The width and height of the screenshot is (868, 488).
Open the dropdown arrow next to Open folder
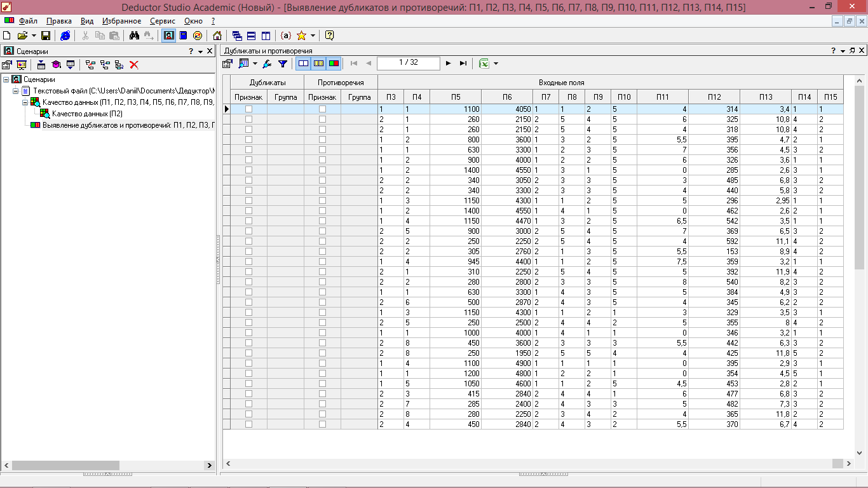(34, 36)
